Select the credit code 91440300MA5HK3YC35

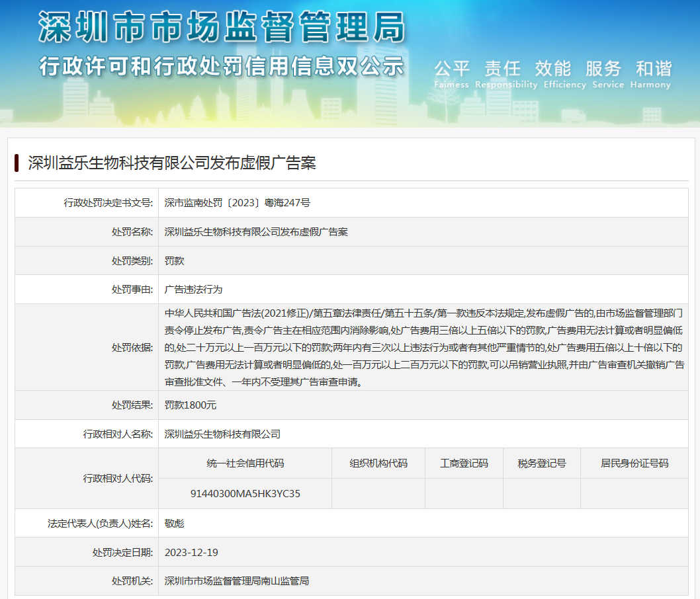(245, 493)
